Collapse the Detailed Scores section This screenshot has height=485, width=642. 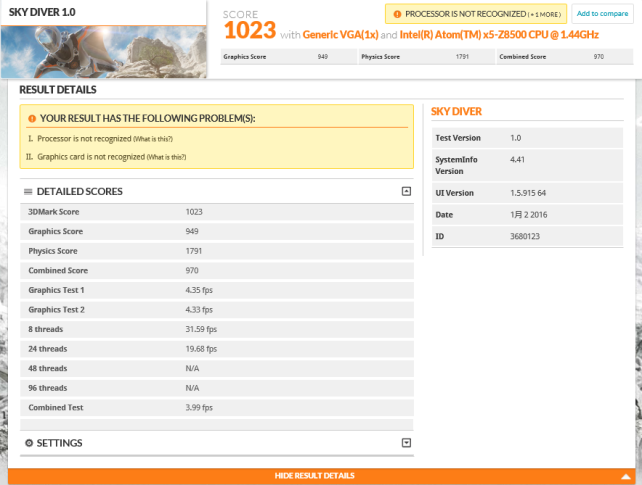tap(406, 191)
